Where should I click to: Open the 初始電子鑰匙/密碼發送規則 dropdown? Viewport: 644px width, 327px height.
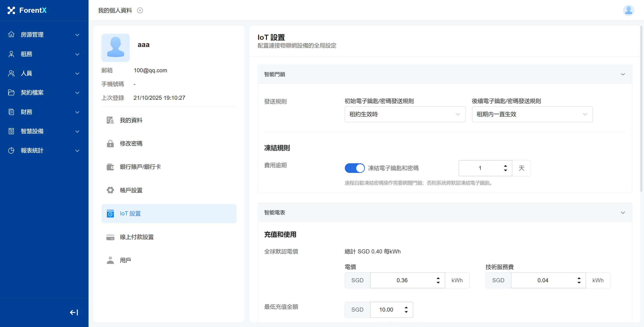click(405, 114)
